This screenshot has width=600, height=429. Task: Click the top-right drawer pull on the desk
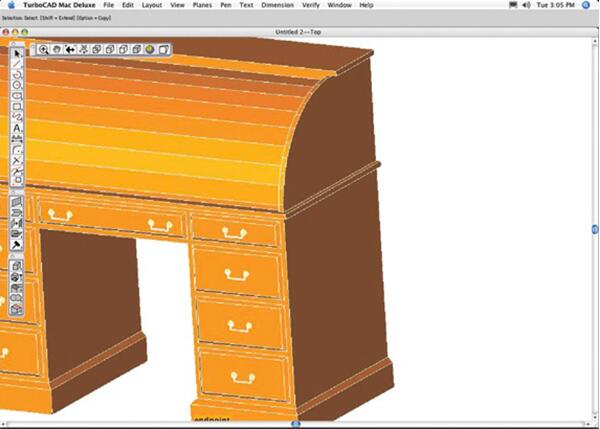234,234
